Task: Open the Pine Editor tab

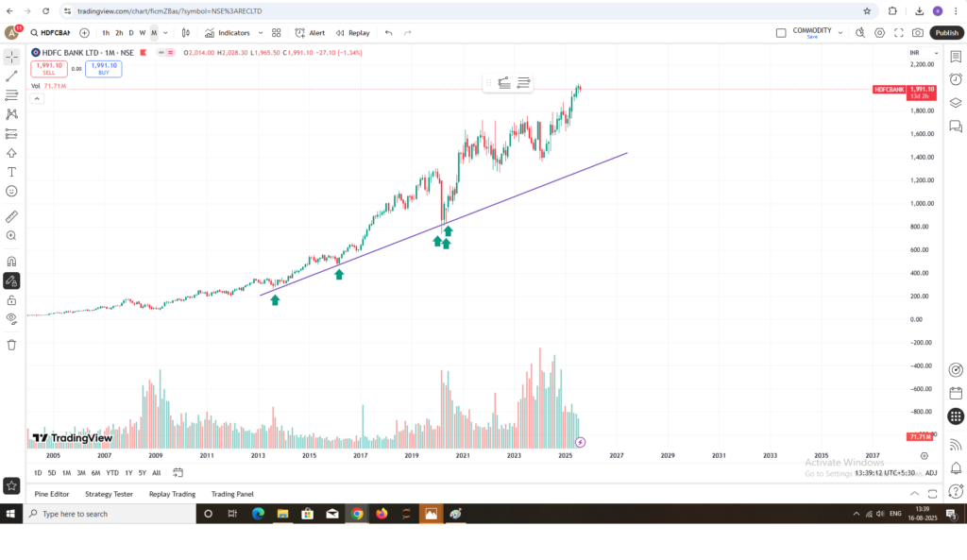Action: pyautogui.click(x=52, y=494)
